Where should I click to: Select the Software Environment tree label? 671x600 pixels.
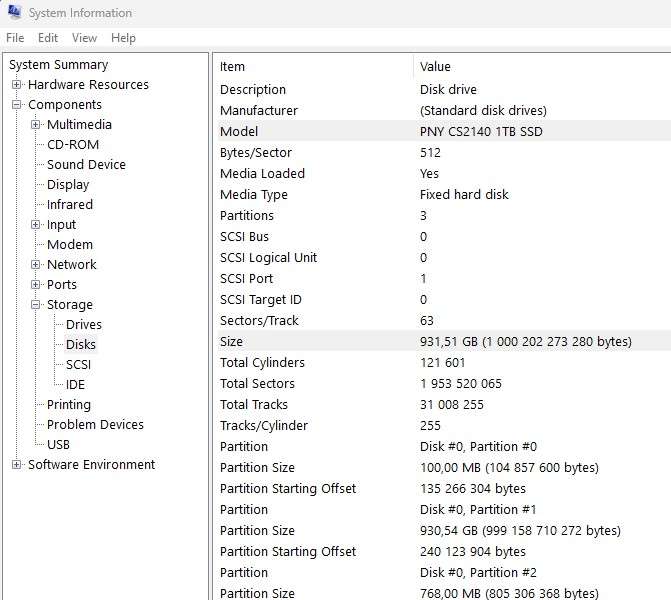pos(92,465)
